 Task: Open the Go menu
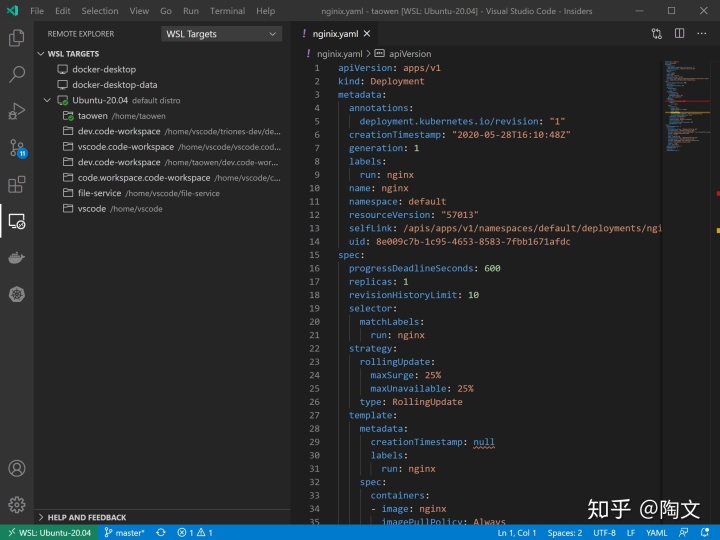point(166,11)
